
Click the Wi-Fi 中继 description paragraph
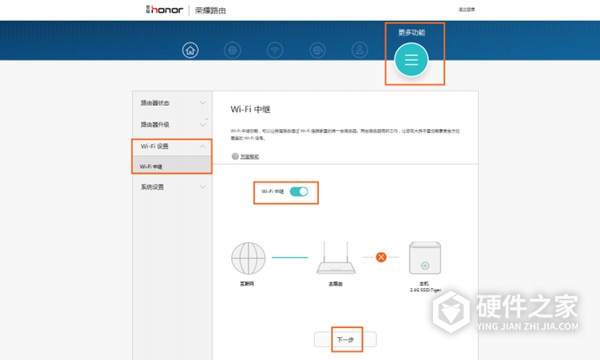click(x=345, y=134)
